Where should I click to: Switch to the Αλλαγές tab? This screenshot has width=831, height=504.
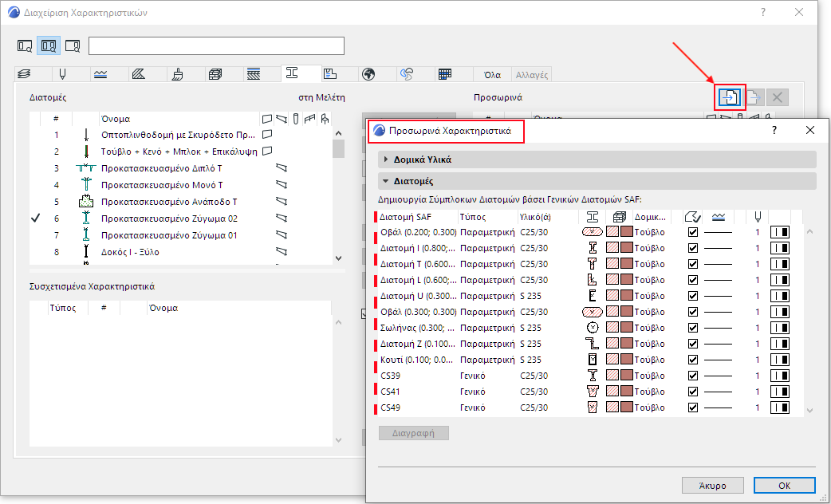tap(532, 75)
